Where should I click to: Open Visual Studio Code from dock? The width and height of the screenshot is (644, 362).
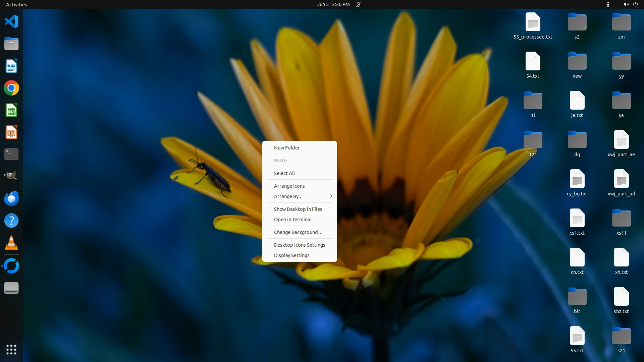11,21
